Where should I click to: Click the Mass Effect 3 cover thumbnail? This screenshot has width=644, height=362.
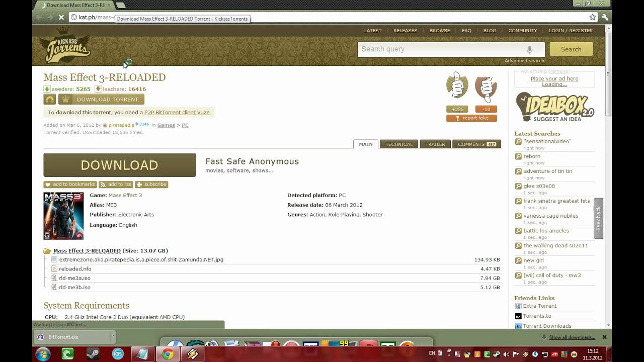(63, 216)
